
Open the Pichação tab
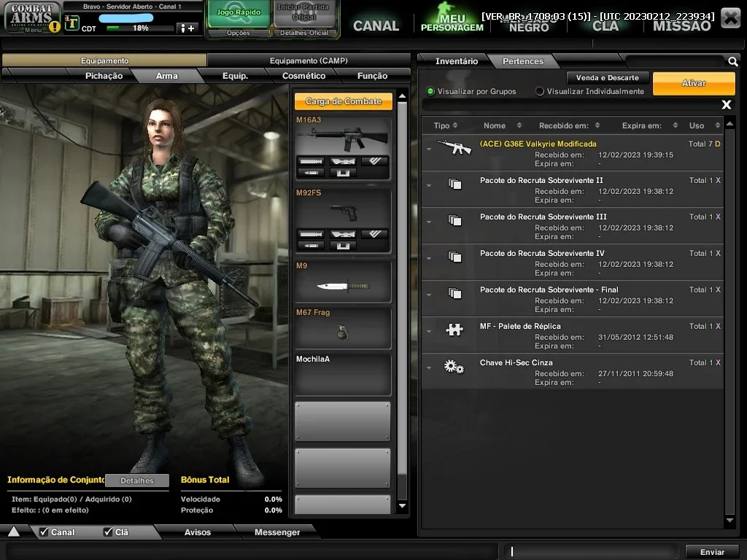coord(104,76)
